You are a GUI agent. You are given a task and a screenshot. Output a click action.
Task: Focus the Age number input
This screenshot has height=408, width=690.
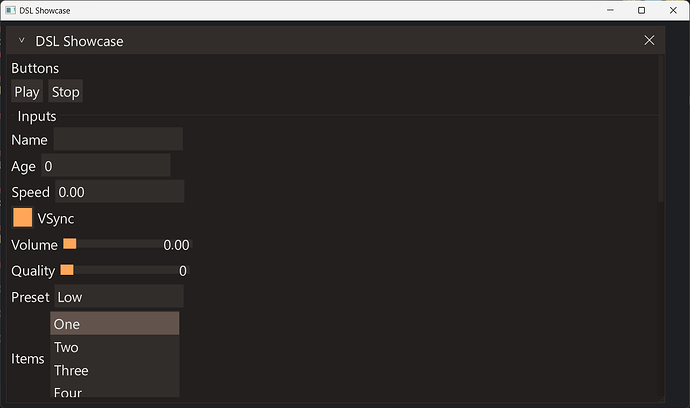pyautogui.click(x=105, y=165)
